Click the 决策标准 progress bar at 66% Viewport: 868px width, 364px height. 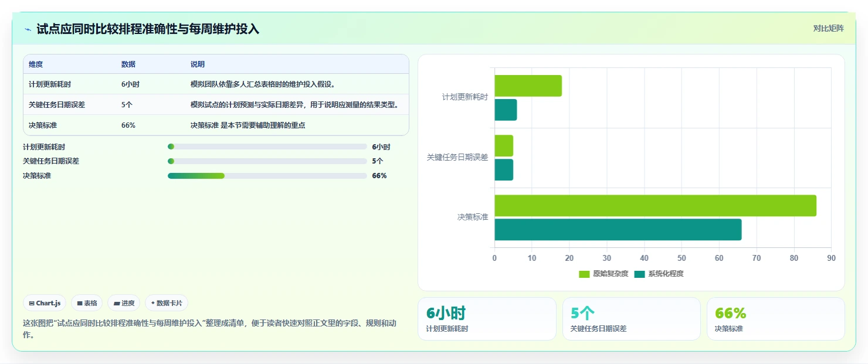pos(267,176)
